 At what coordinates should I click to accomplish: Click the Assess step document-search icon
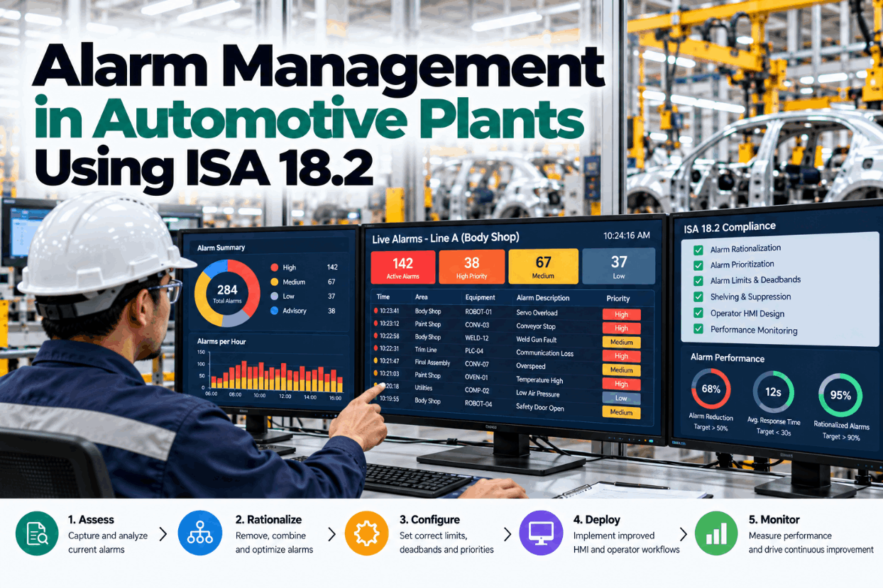click(37, 533)
